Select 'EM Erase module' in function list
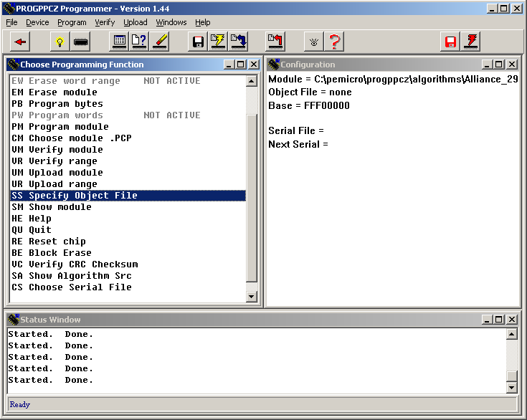Image resolution: width=527 pixels, height=420 pixels. [128, 92]
